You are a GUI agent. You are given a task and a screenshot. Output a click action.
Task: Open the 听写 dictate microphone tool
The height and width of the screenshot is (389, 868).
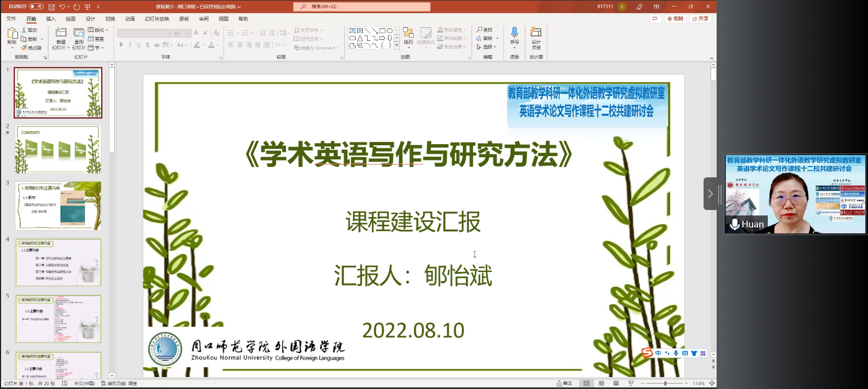click(514, 37)
